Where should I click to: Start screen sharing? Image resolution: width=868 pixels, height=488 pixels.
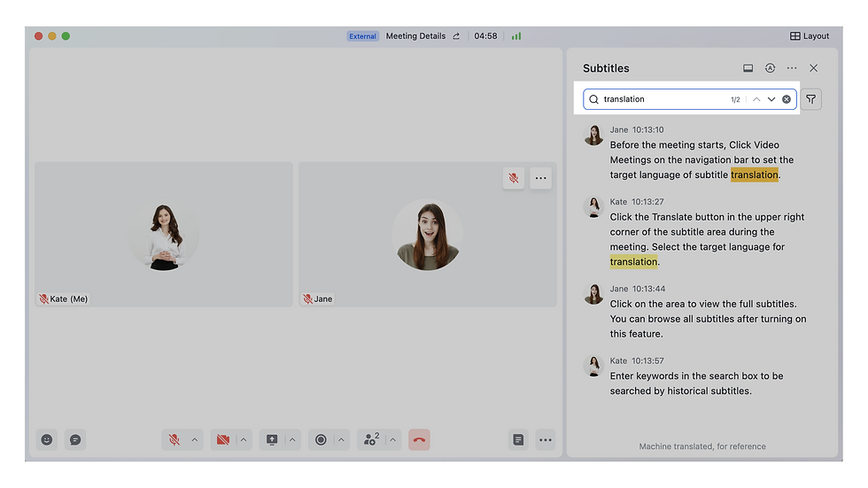272,440
